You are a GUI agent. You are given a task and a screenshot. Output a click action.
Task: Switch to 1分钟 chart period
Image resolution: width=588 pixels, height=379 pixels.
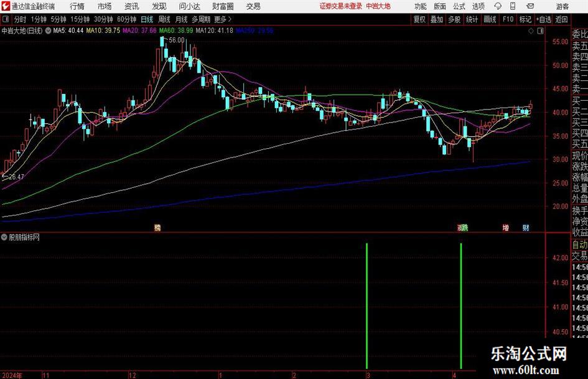pos(39,19)
